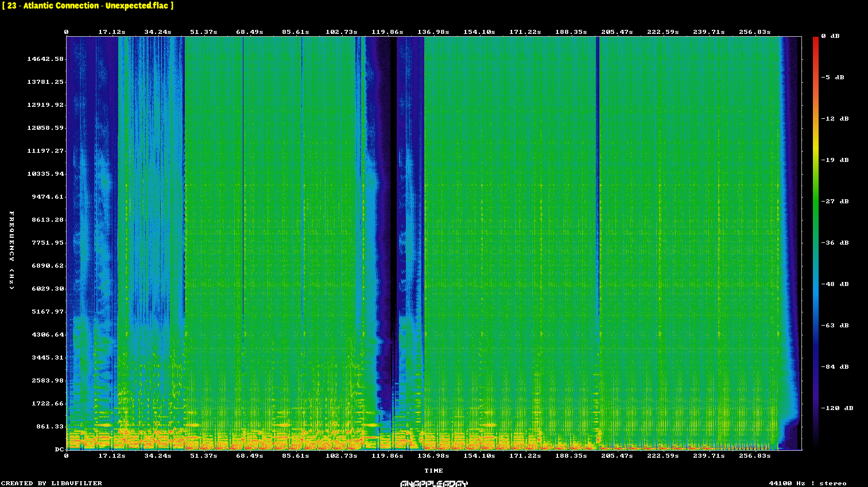Select the 136.98s marker on bottom time axis
The image size is (868, 487).
pyautogui.click(x=433, y=456)
